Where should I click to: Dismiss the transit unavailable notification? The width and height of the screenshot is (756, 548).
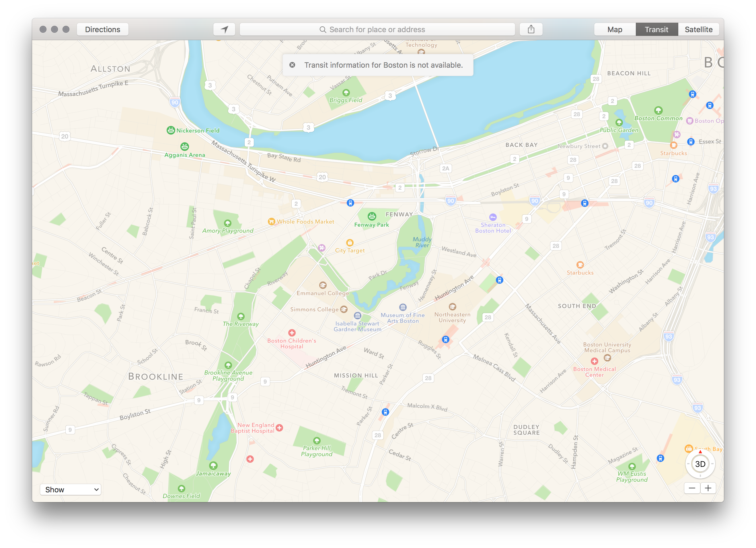292,65
